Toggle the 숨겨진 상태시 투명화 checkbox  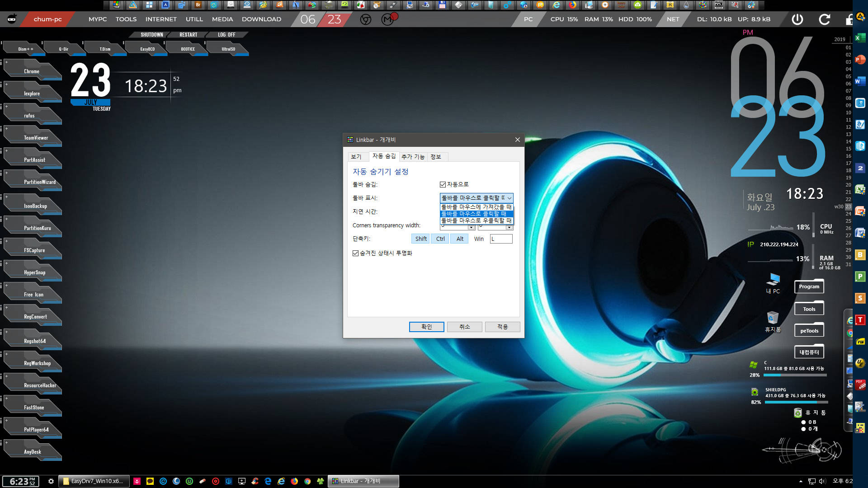(355, 253)
